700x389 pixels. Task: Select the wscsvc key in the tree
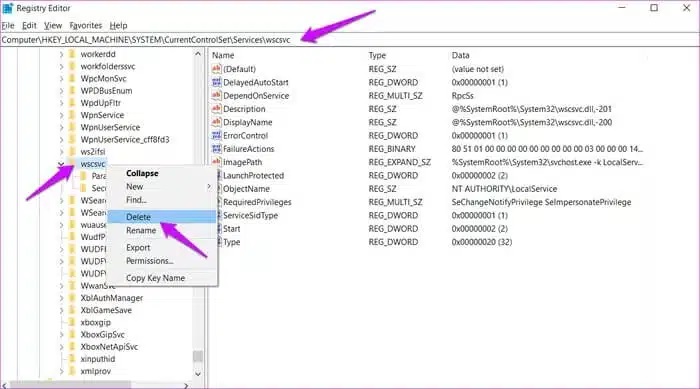tap(93, 164)
